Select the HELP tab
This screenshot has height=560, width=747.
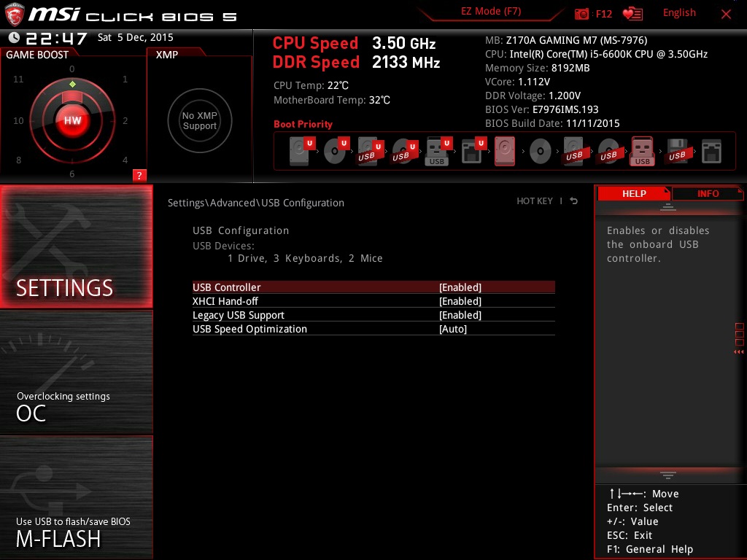[x=633, y=193]
